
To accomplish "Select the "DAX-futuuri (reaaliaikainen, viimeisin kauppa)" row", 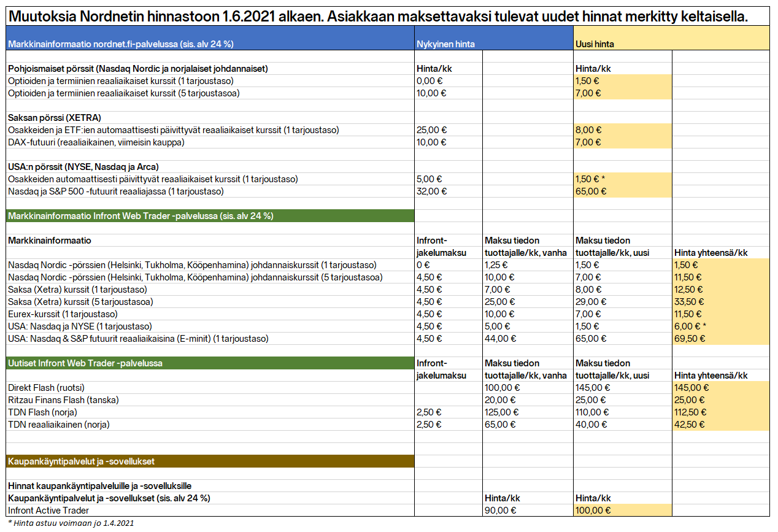I will tap(96, 142).
